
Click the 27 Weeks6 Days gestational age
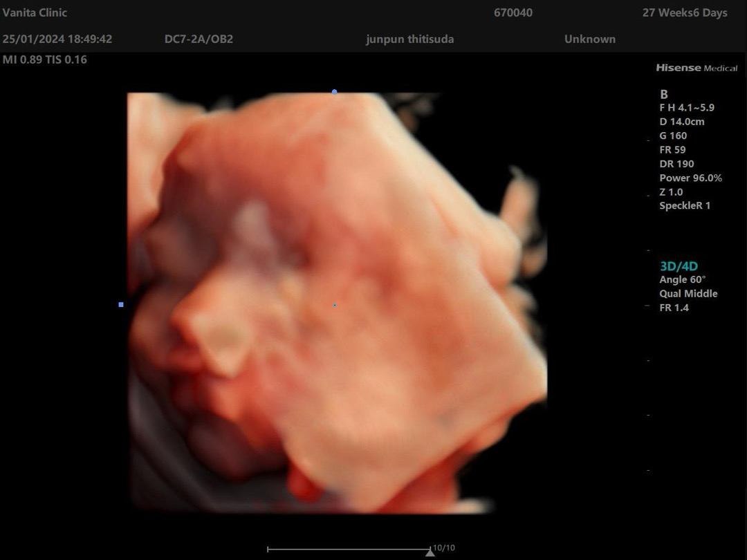[x=685, y=12]
